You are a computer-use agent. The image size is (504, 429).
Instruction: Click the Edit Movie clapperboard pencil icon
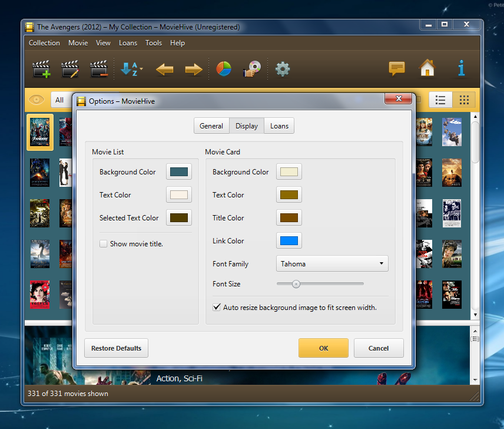tap(70, 69)
